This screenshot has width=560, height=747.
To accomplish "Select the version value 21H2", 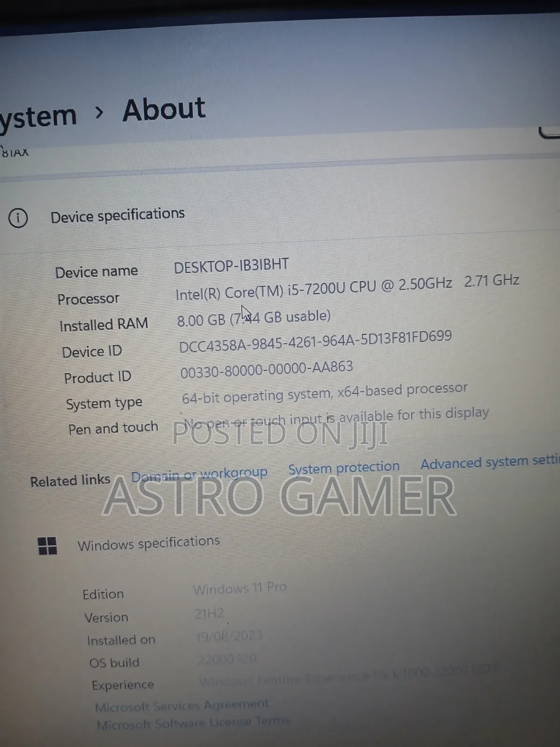I will [209, 613].
